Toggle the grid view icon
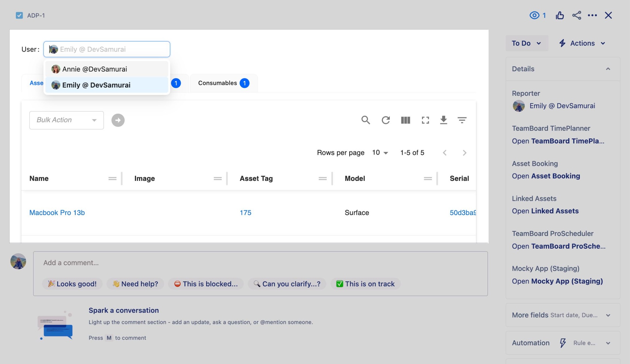The width and height of the screenshot is (630, 364). [405, 121]
